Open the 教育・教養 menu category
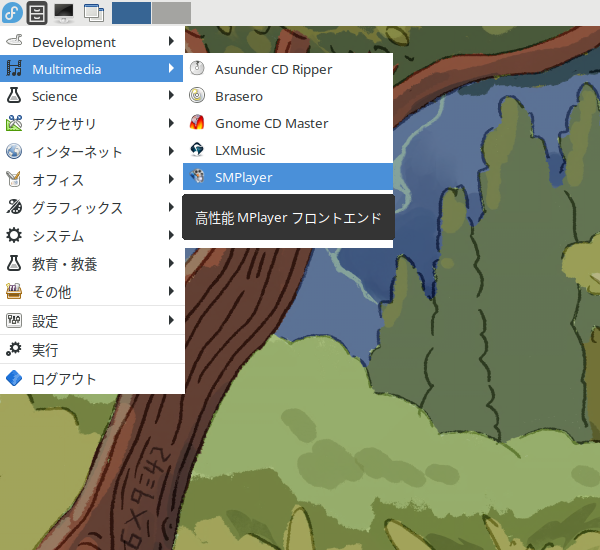This screenshot has height=550, width=600. click(92, 264)
